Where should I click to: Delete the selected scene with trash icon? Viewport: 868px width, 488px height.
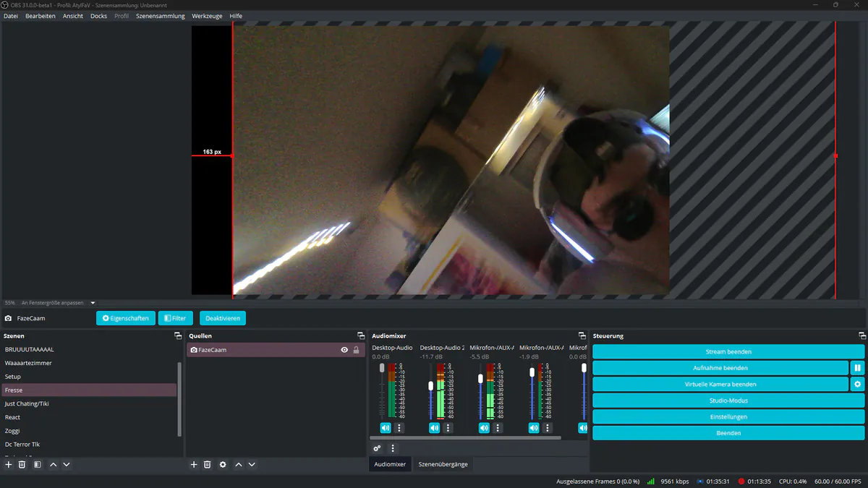coord(22,465)
